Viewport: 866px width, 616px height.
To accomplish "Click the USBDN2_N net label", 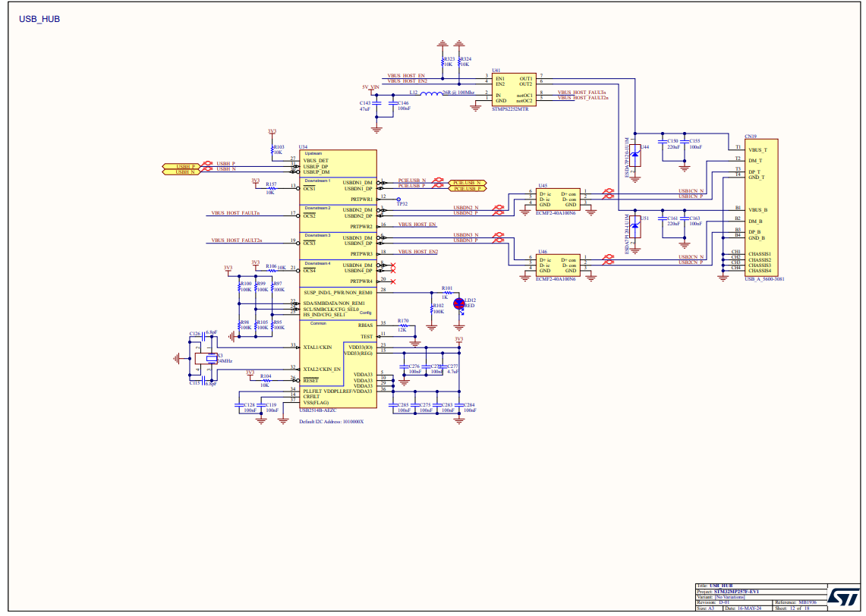I will click(x=466, y=208).
